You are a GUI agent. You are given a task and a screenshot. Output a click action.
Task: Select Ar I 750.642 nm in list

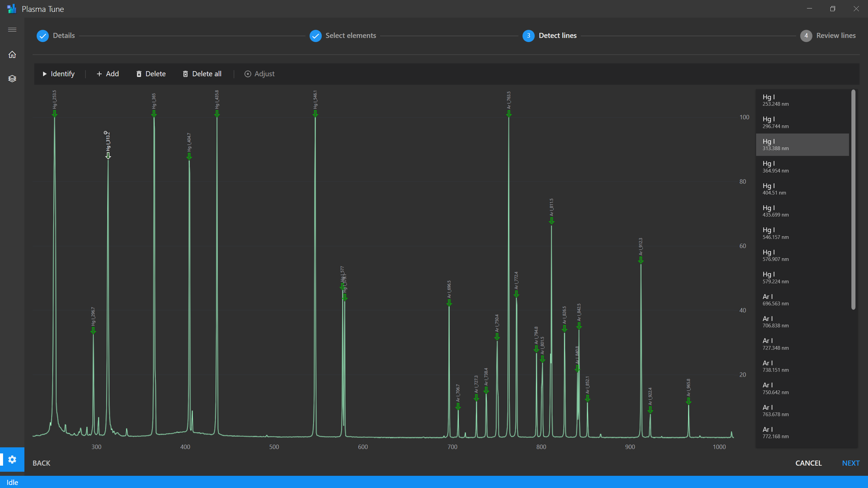click(802, 388)
